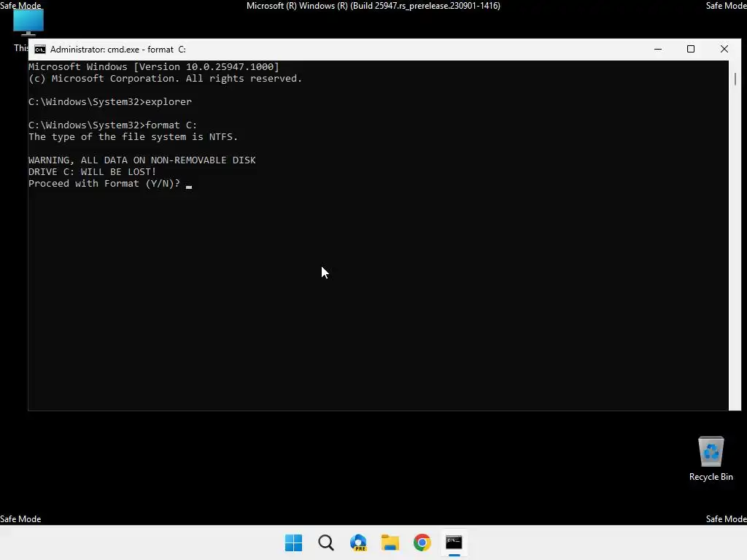Image resolution: width=747 pixels, height=560 pixels.
Task: Launch Google Chrome from the taskbar
Action: tap(422, 542)
